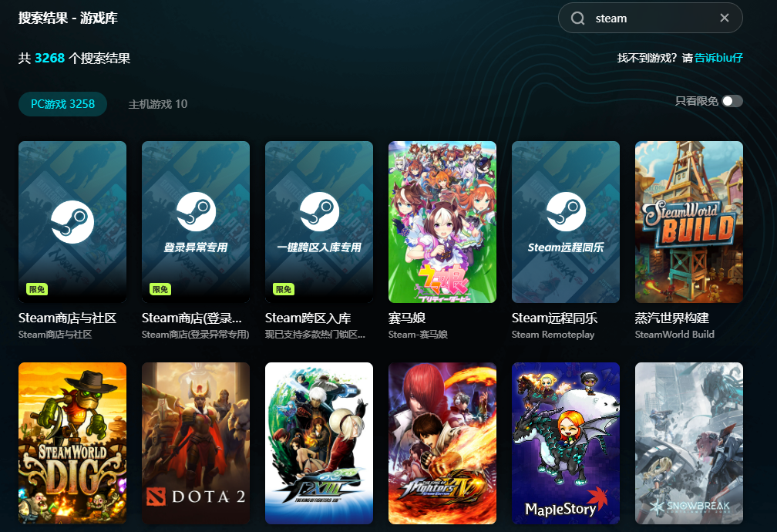Image resolution: width=777 pixels, height=532 pixels.
Task: Click the title 'Steam商店(登录...'
Action: point(192,318)
